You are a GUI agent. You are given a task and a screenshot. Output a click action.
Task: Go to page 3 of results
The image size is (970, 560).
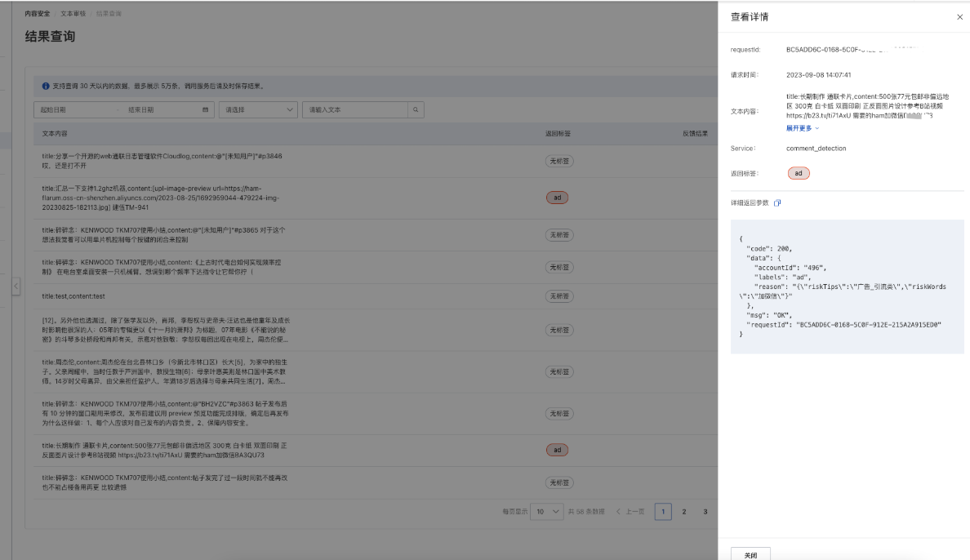[x=704, y=512]
